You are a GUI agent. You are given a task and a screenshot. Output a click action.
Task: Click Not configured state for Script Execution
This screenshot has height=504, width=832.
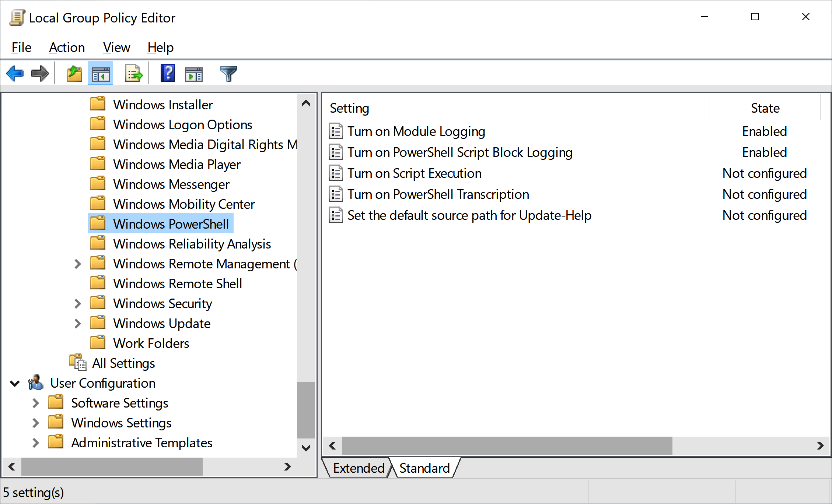765,173
